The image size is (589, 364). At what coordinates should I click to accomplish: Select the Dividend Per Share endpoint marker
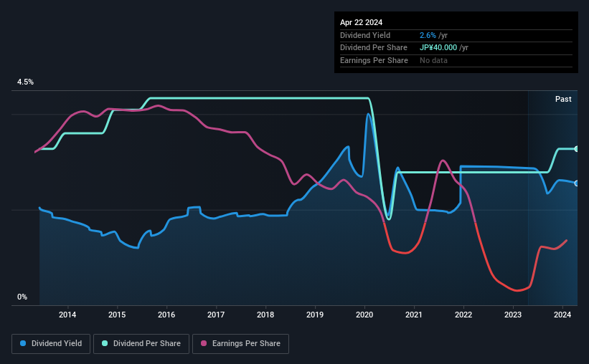[577, 149]
